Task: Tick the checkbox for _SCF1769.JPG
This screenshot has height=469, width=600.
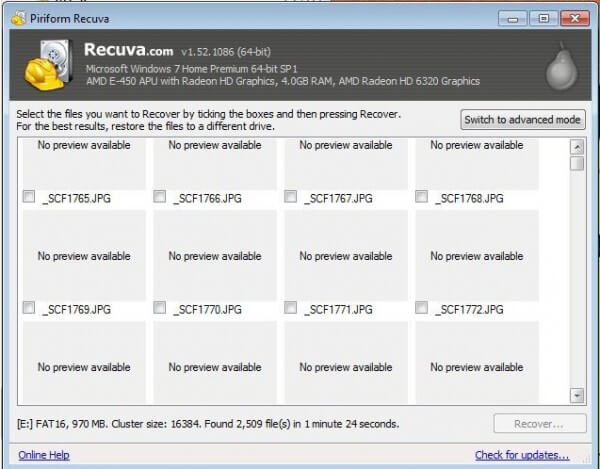Action: (x=29, y=308)
